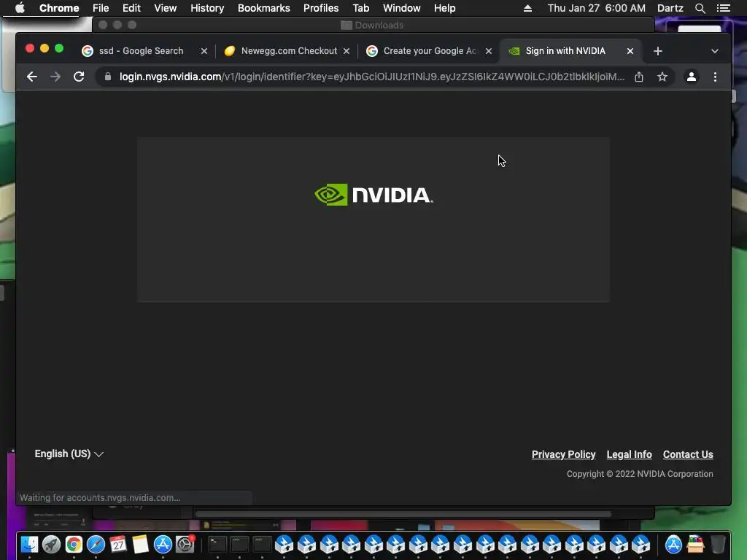View site info via the lock icon
The width and height of the screenshot is (747, 560).
pos(108,77)
